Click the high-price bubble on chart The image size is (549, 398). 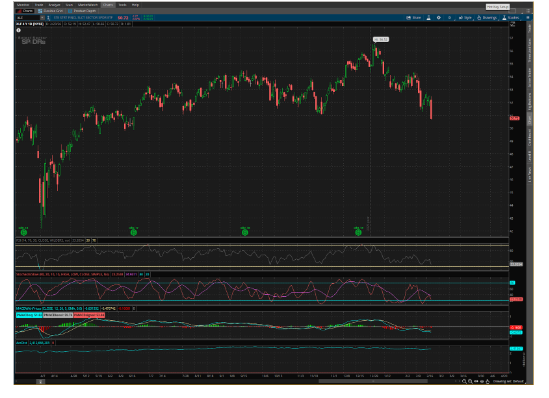click(381, 40)
